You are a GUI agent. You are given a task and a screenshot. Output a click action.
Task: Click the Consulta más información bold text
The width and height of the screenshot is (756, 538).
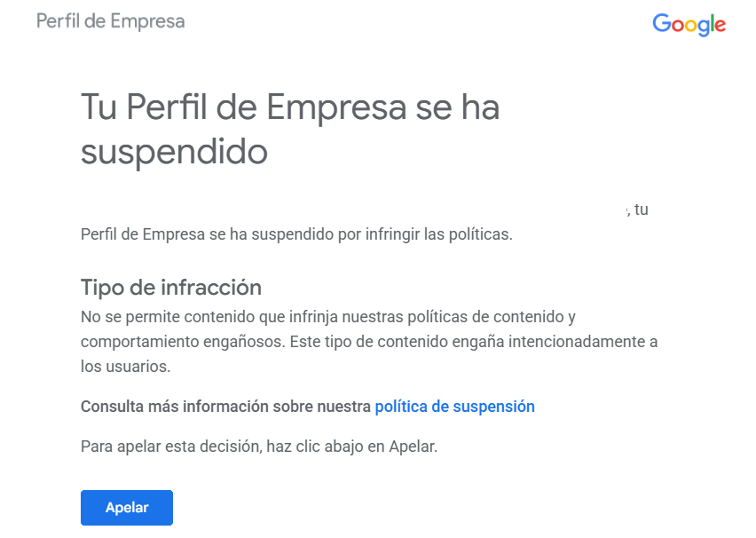225,406
